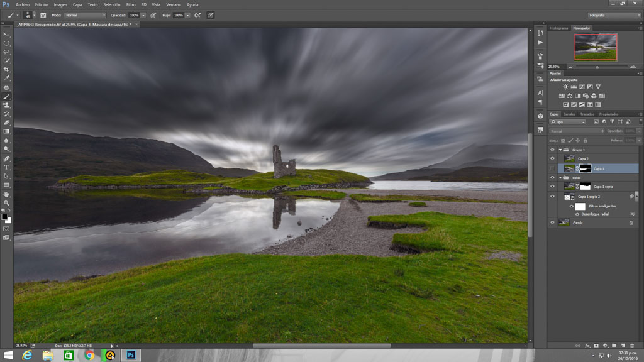Viewport: 644px width, 362px height.
Task: Select the Hand tool
Action: tap(6, 194)
